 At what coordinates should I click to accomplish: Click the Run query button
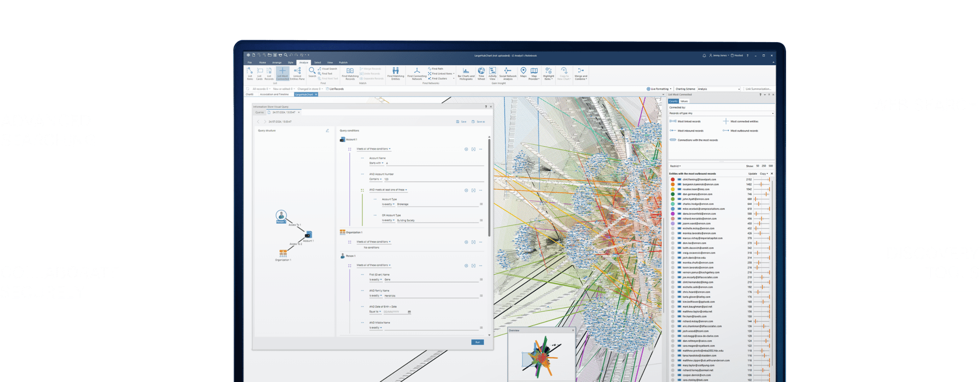click(x=477, y=342)
